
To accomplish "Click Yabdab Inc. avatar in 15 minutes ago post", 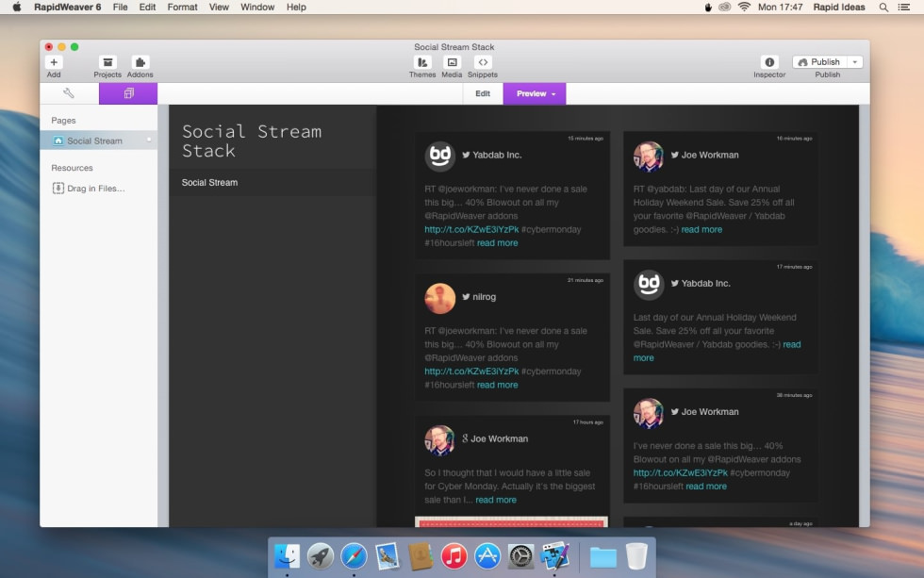I will click(439, 157).
